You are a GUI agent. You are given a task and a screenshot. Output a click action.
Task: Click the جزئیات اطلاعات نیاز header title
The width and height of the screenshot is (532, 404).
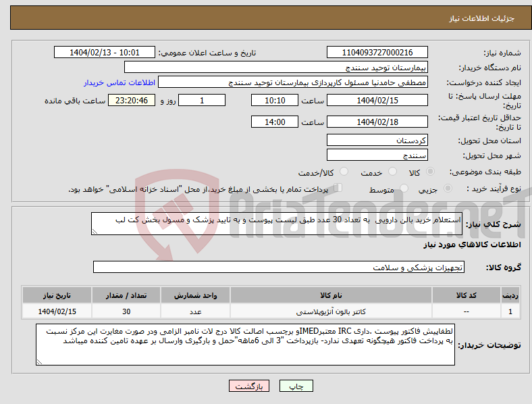(482, 18)
